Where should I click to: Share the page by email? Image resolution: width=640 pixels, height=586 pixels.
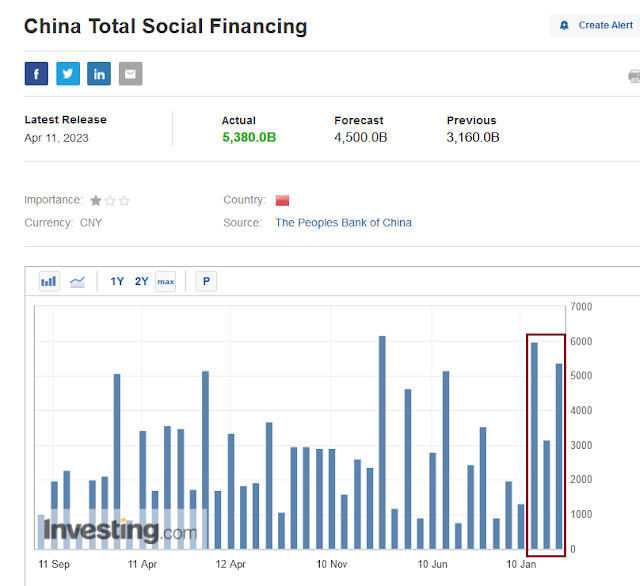tap(130, 73)
